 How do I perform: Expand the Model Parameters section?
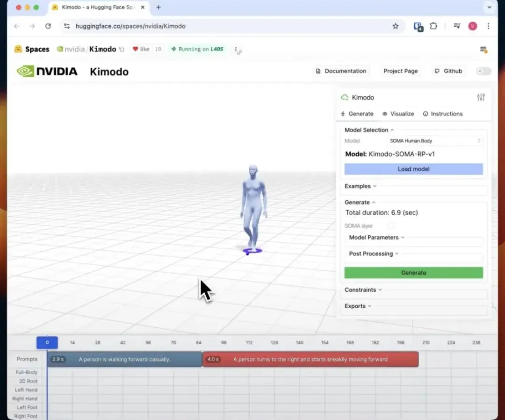point(376,238)
